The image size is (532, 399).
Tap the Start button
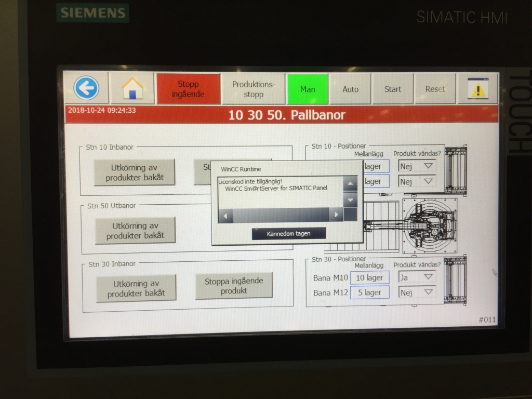393,89
